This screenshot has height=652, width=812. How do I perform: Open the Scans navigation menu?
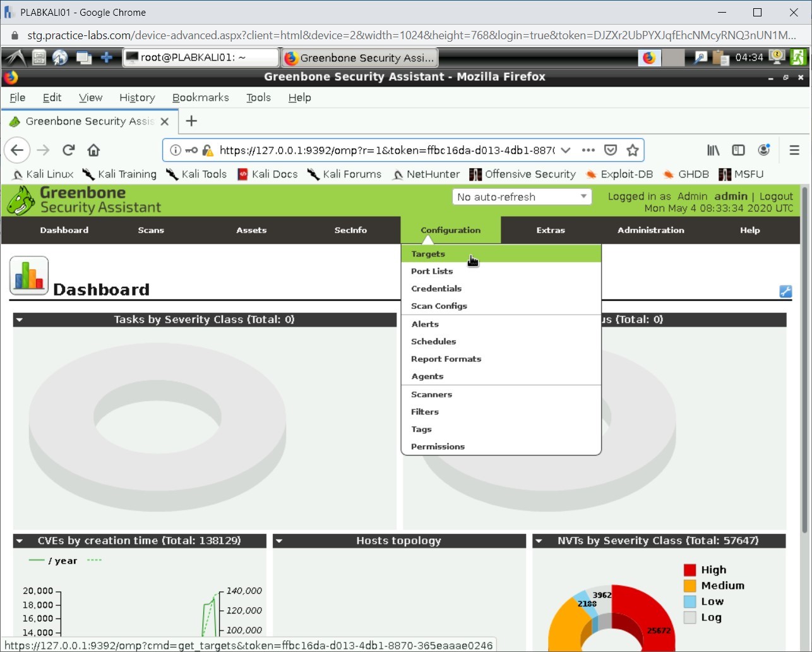pyautogui.click(x=151, y=230)
